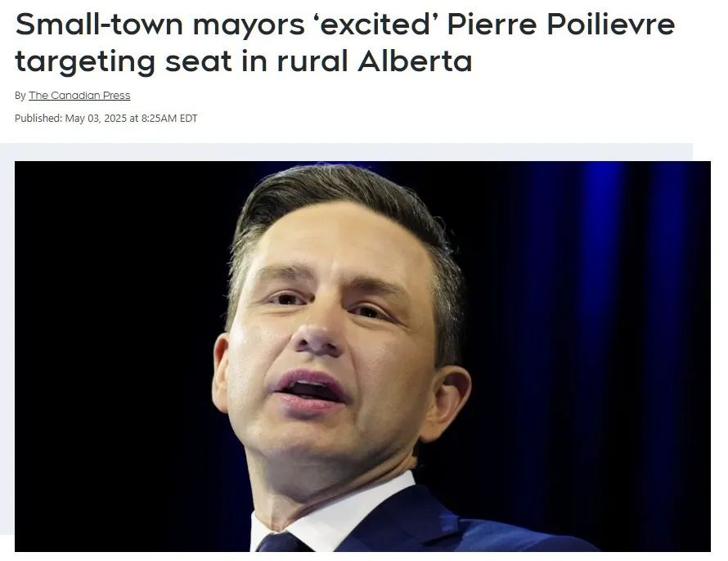This screenshot has height=561, width=728.
Task: Click 'Pierre Poilievre' in the headline
Action: pyautogui.click(x=560, y=25)
